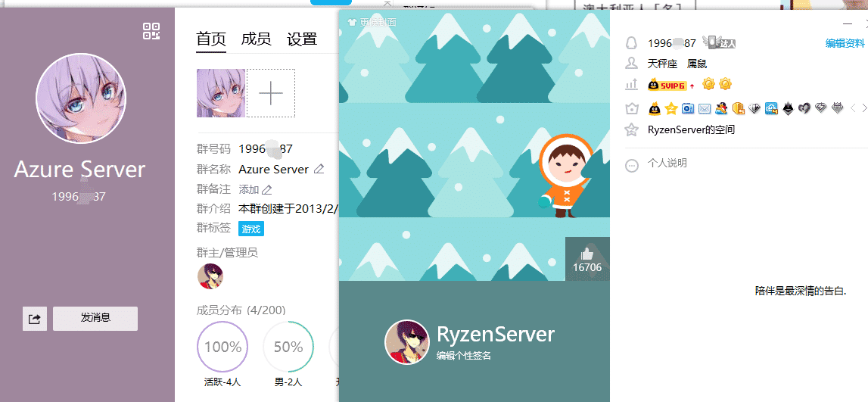Viewport: 868px width, 402px height.
Task: Open the group owner avatar
Action: click(x=210, y=276)
